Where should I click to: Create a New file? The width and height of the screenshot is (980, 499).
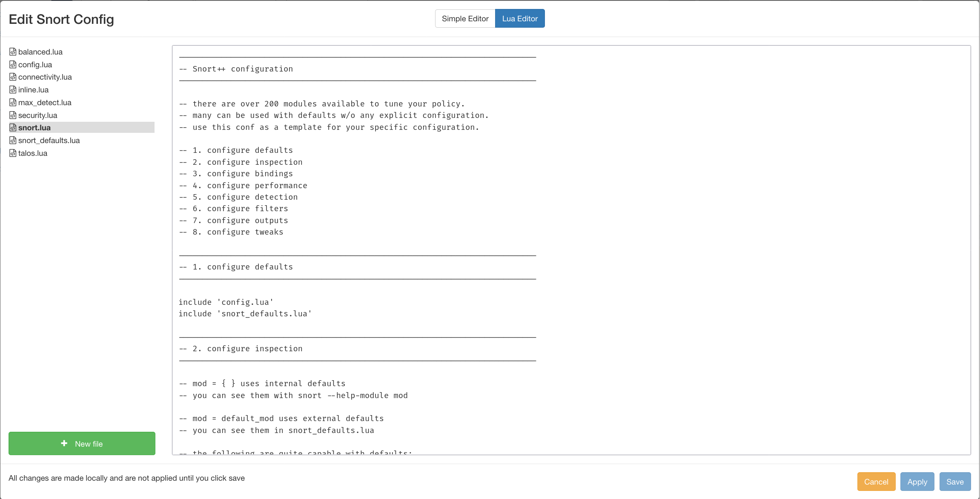[82, 444]
